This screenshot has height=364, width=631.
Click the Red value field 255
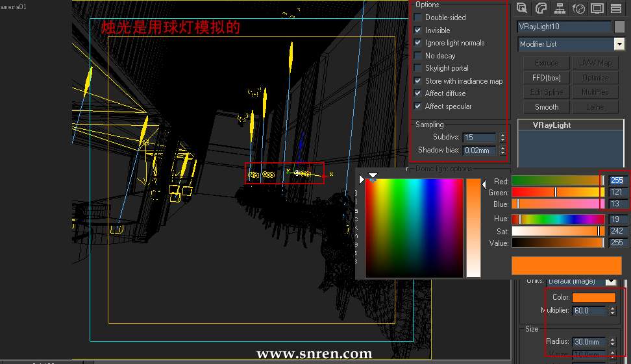pos(618,180)
